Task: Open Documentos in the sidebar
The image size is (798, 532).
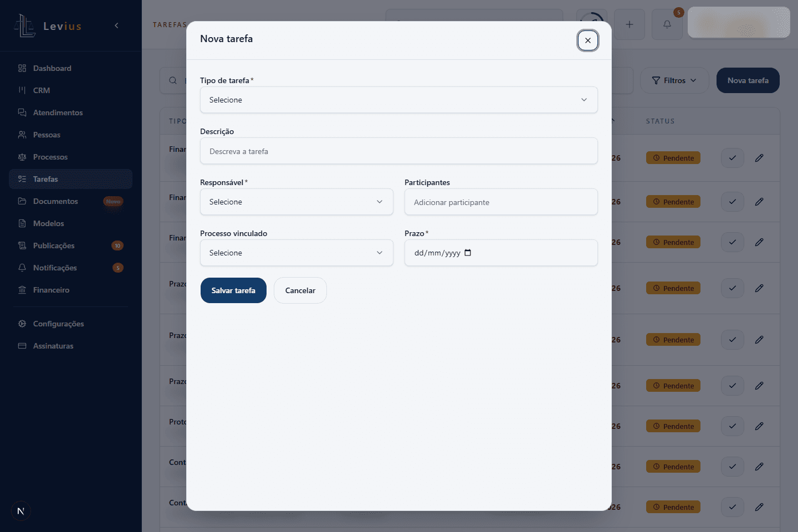Action: coord(70,201)
